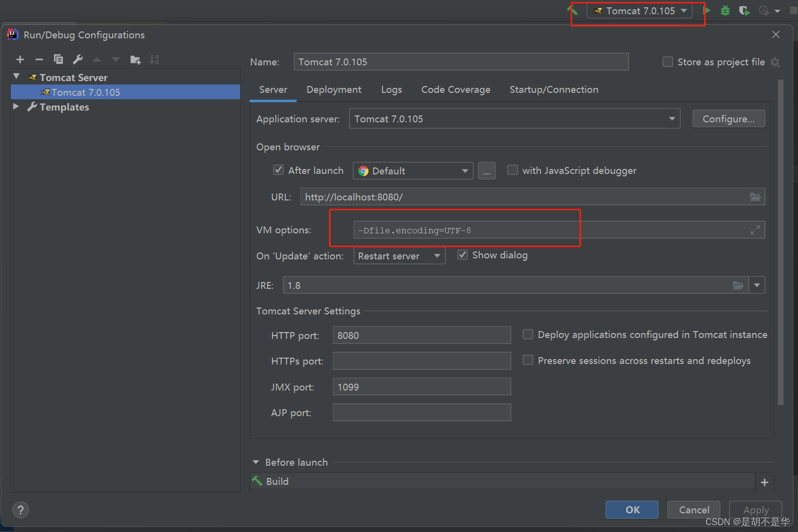The image size is (798, 532).
Task: Click the HTTPs port field
Action: pos(422,361)
